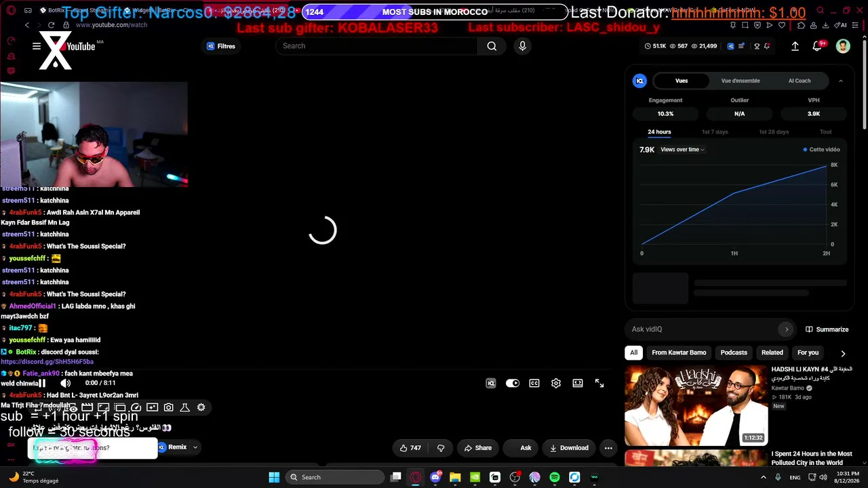Select the Vues tab in vidIQ
The width and height of the screenshot is (868, 488).
click(x=682, y=81)
